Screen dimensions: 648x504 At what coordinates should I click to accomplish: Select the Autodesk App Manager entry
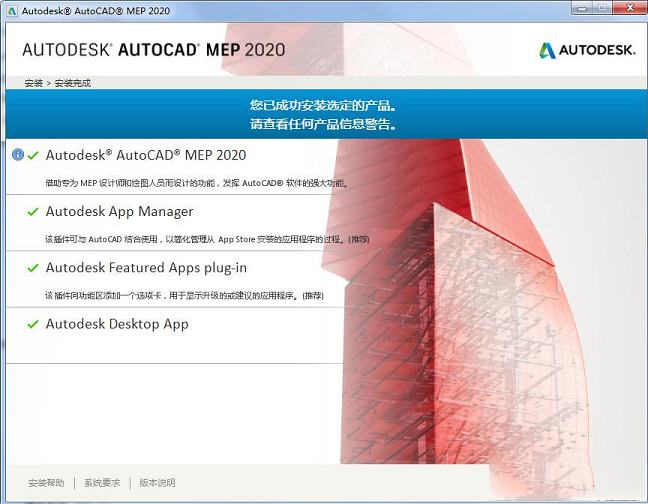coord(120,212)
